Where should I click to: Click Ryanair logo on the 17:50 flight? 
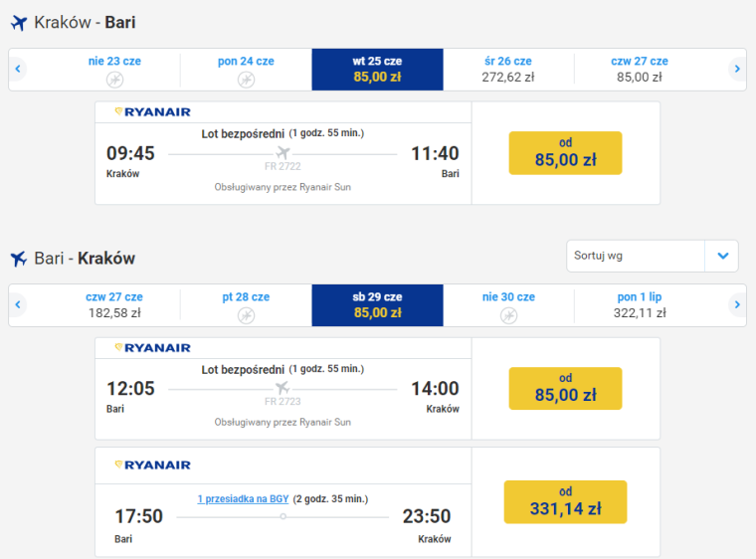click(152, 465)
